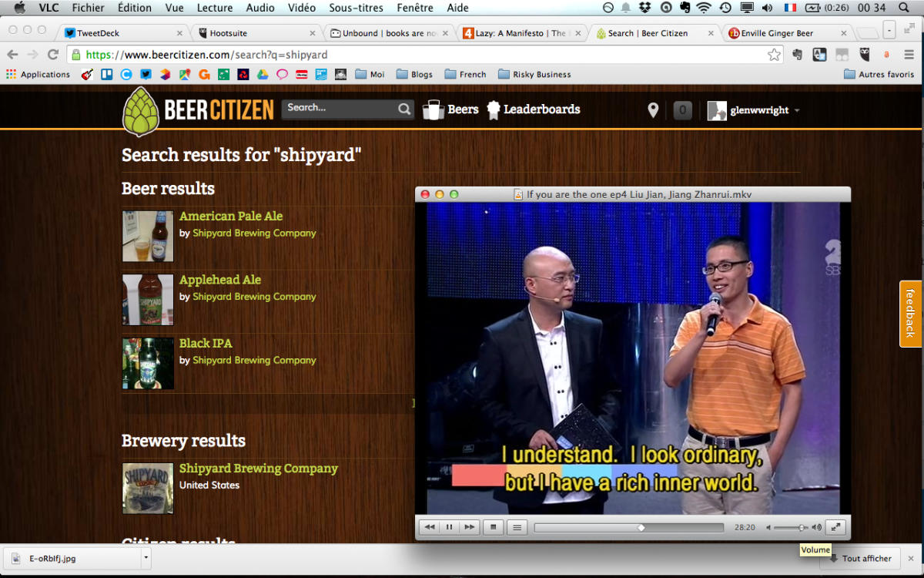
Task: Pause the VLC video playback
Action: [449, 527]
